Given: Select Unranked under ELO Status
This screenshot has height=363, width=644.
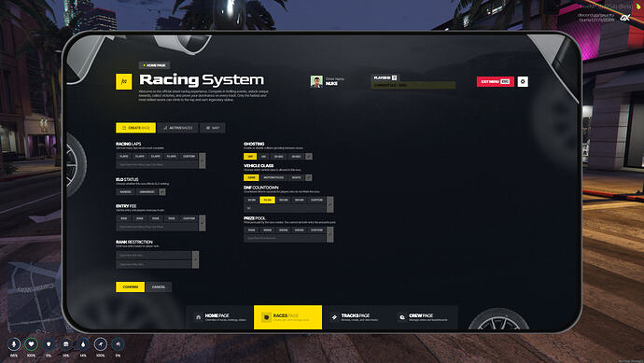Looking at the screenshot, I should tap(147, 192).
